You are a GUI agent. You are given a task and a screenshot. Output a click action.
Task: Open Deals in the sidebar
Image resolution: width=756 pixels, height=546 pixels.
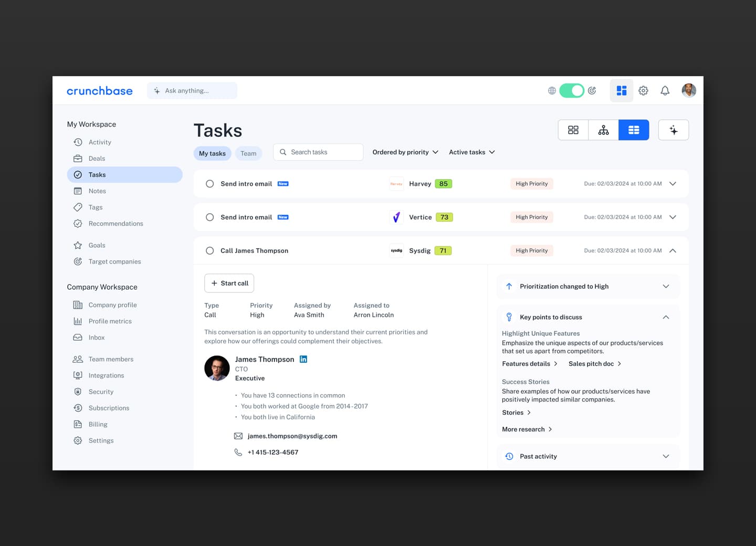pyautogui.click(x=124, y=159)
